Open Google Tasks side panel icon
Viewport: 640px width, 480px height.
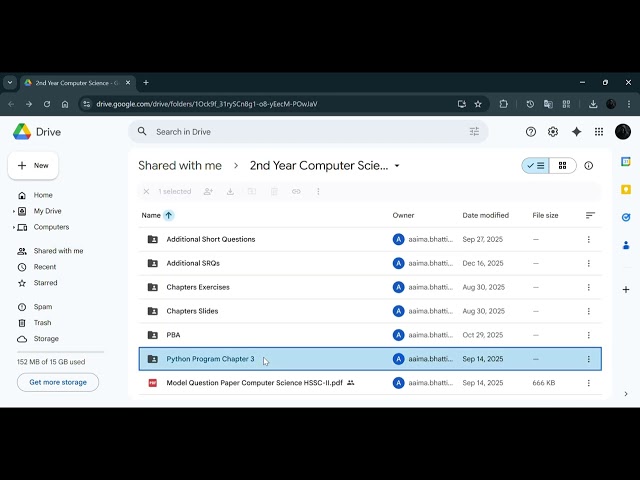tap(626, 217)
